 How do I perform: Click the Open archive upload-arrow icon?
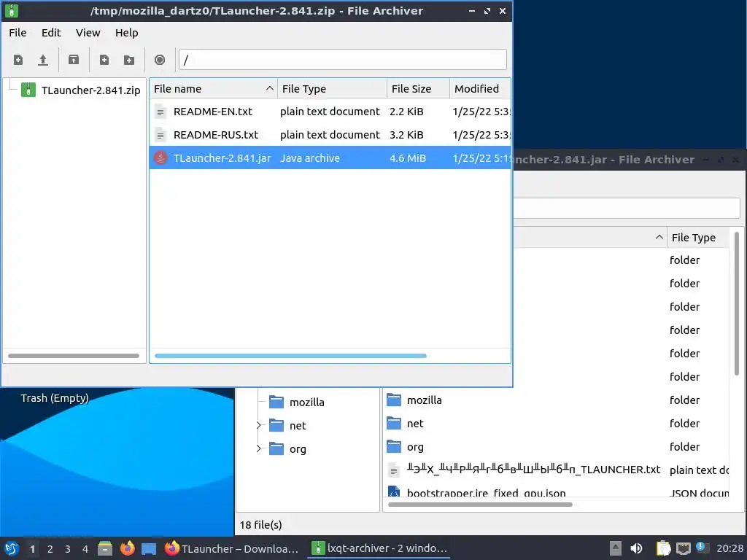43,60
